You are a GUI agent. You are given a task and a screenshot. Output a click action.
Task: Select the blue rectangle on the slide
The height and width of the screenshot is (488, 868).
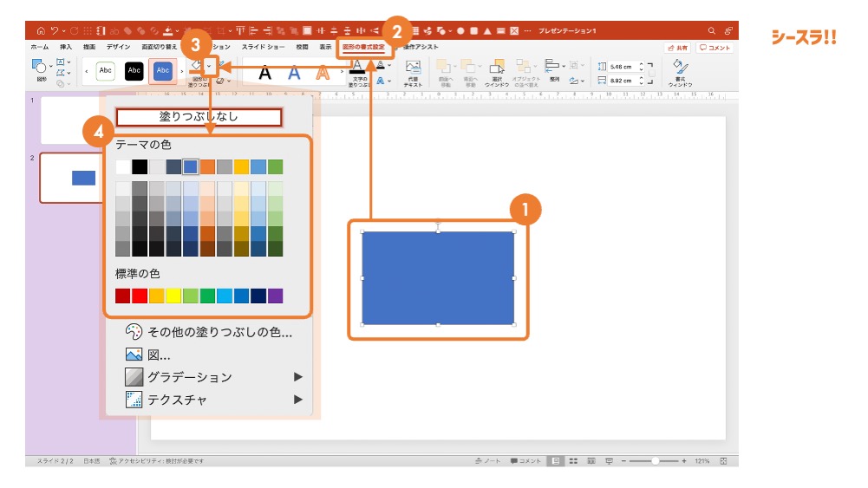[x=438, y=277]
